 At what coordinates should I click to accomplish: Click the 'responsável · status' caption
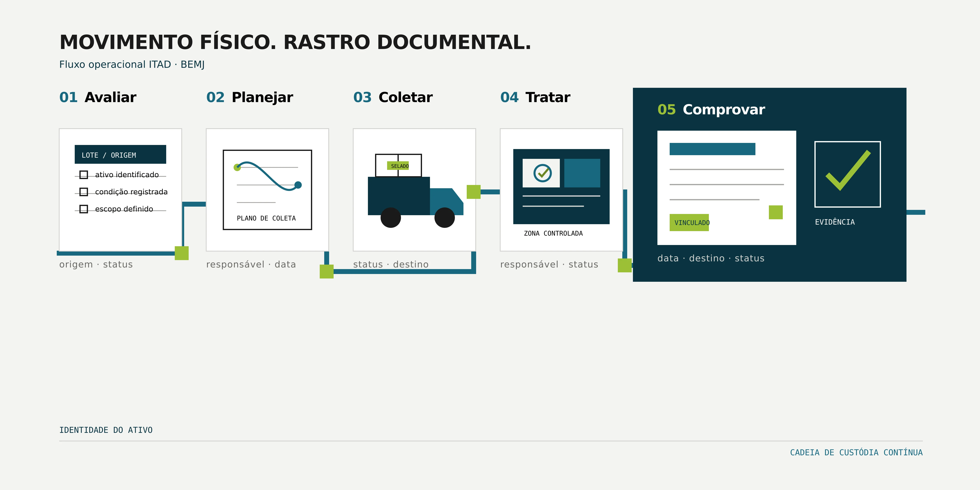549,264
